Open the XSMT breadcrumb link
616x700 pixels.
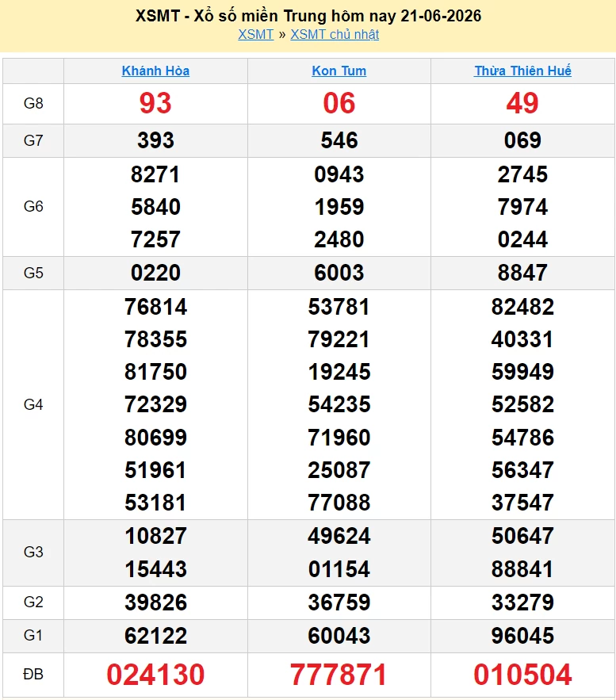[256, 34]
